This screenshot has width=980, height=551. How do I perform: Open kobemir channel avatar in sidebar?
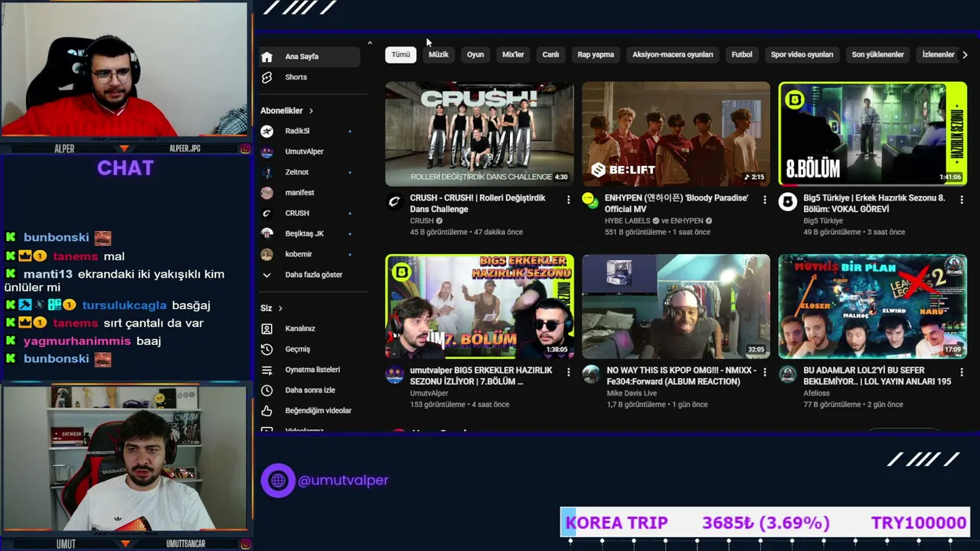pyautogui.click(x=266, y=254)
